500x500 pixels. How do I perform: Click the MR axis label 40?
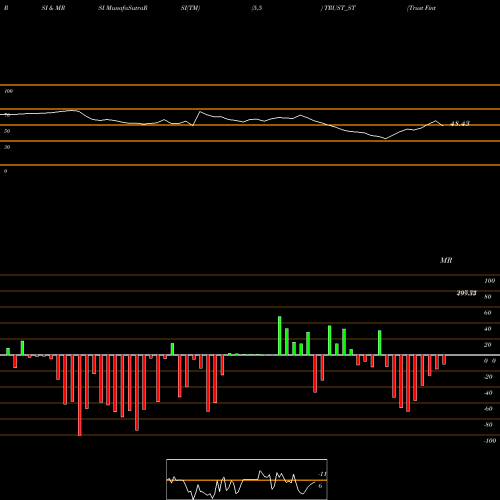pyautogui.click(x=488, y=329)
